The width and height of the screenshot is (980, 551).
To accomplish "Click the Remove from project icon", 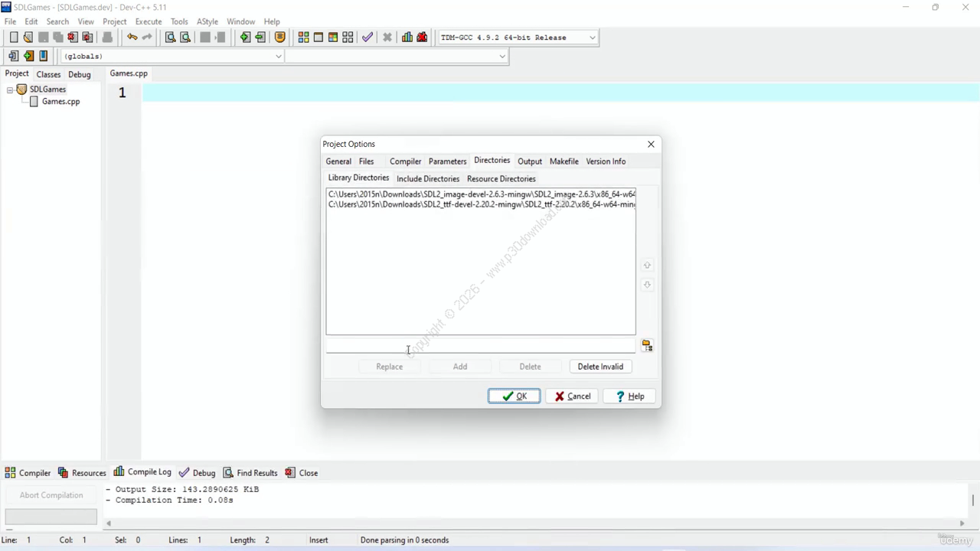I will tap(260, 37).
